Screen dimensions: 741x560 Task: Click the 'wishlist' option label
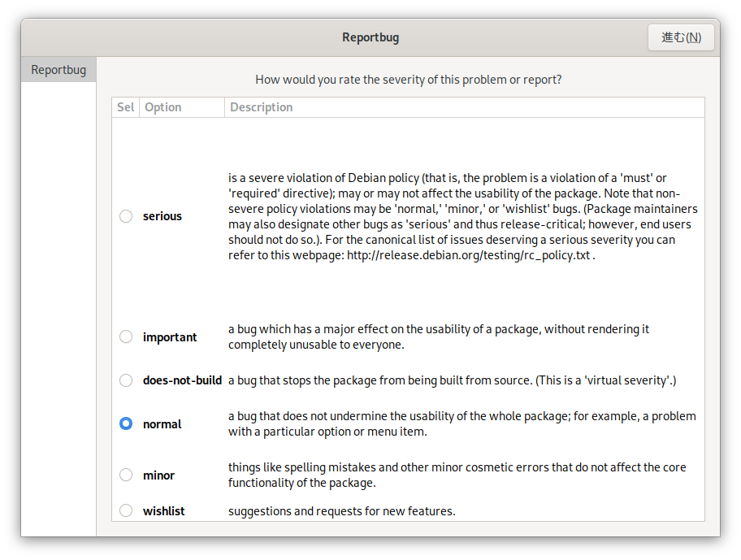163,511
